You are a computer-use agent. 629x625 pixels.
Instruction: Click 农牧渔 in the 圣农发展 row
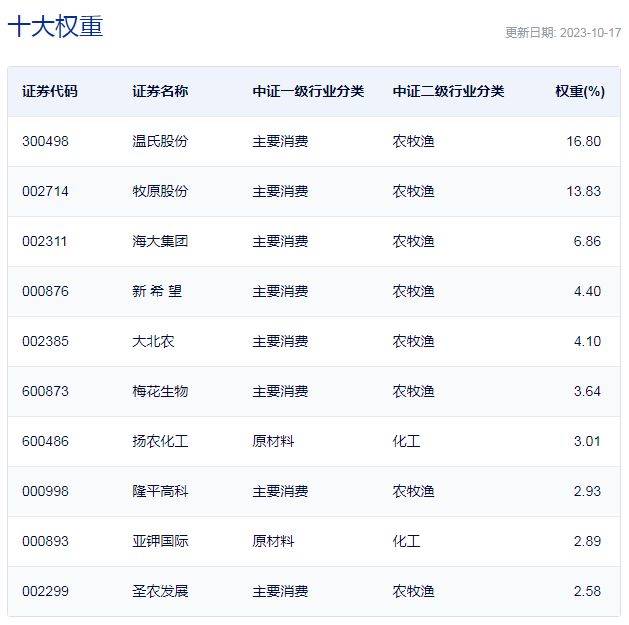(x=413, y=591)
